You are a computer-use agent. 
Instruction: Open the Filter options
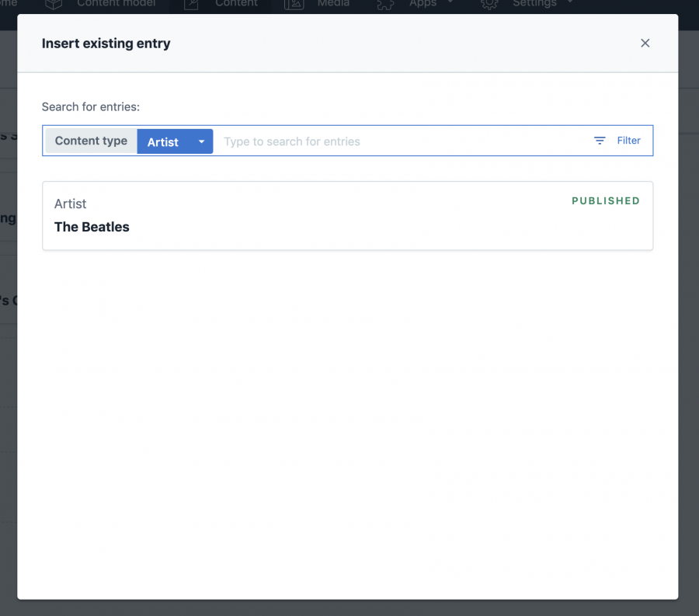[617, 141]
